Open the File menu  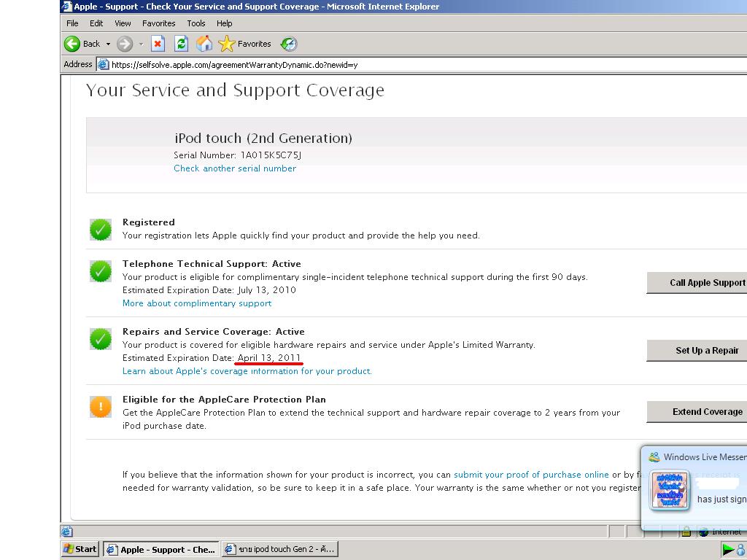(x=72, y=23)
